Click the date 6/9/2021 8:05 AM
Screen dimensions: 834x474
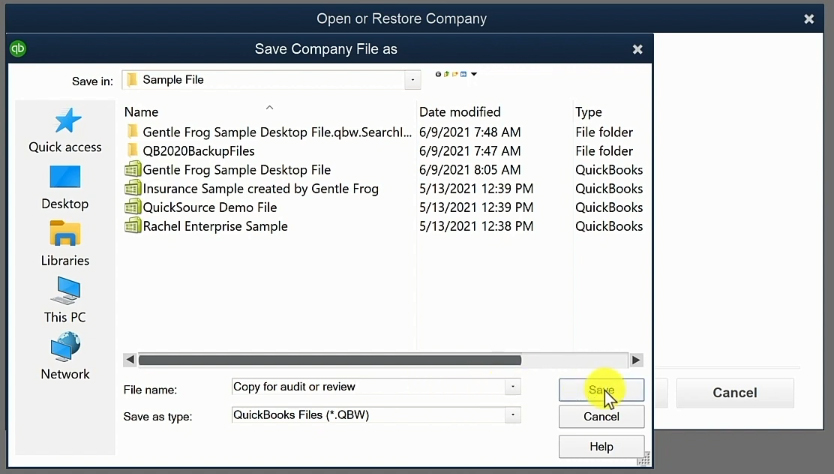(470, 170)
